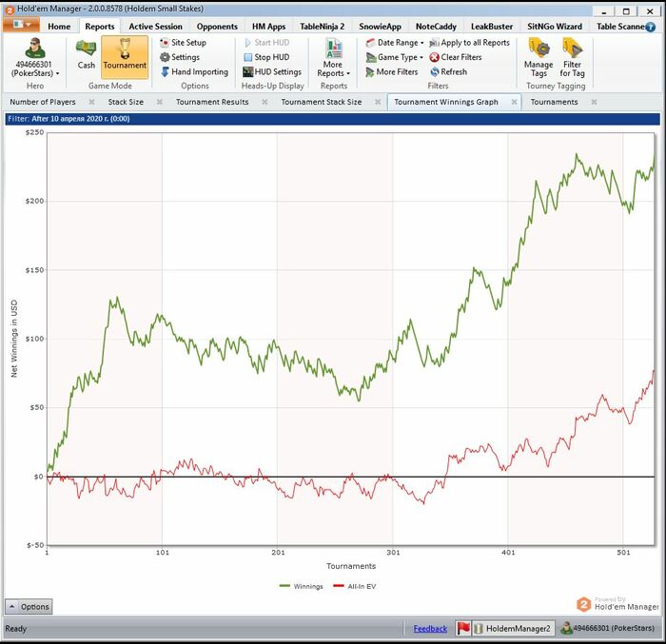The width and height of the screenshot is (666, 644).
Task: Open the blue help icon
Action: (650, 27)
